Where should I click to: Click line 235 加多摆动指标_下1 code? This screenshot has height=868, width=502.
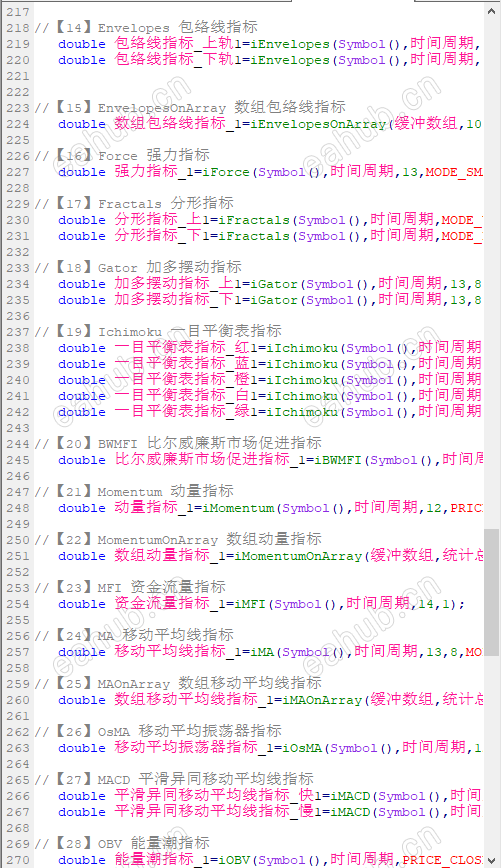click(270, 299)
